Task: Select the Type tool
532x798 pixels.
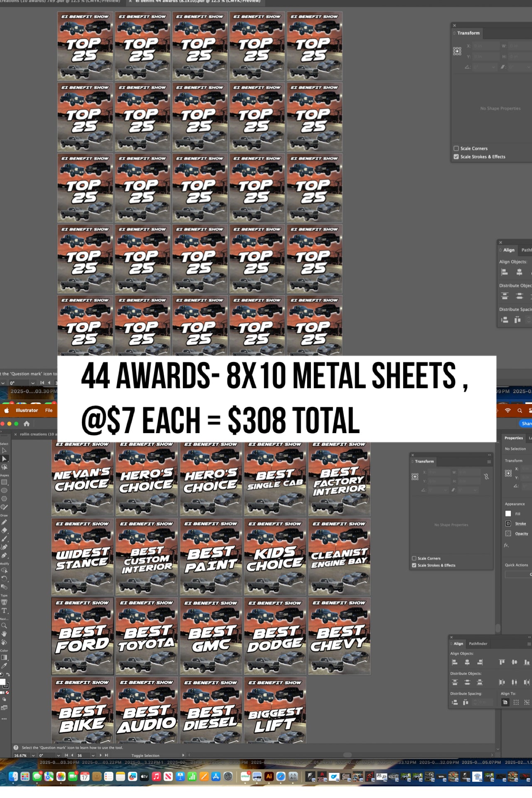Action: tap(4, 611)
